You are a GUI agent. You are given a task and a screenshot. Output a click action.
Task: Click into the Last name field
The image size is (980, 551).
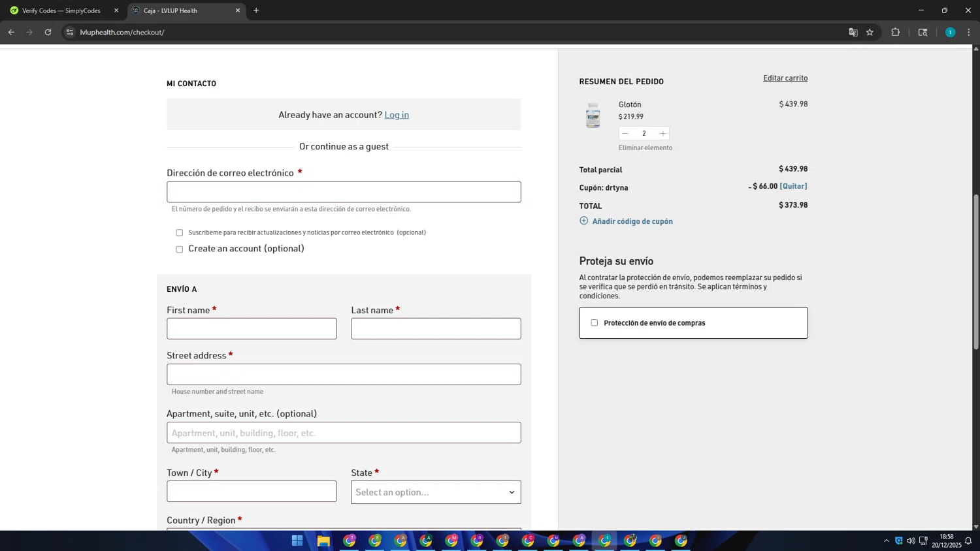tap(436, 328)
